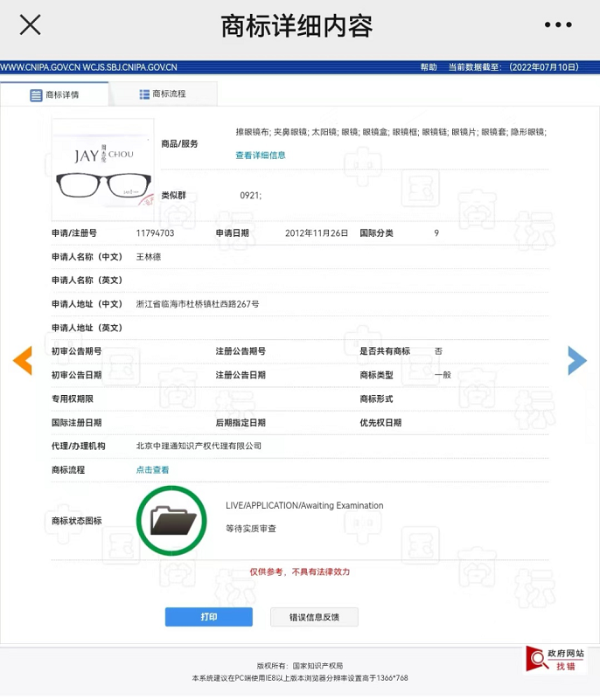Click the 点击查看 trademark process link

coord(152,470)
